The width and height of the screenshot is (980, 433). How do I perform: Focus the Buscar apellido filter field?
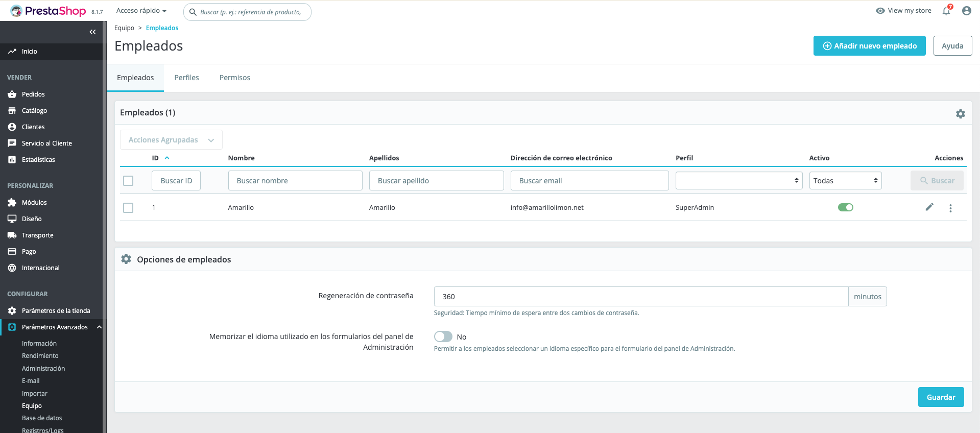pos(437,181)
